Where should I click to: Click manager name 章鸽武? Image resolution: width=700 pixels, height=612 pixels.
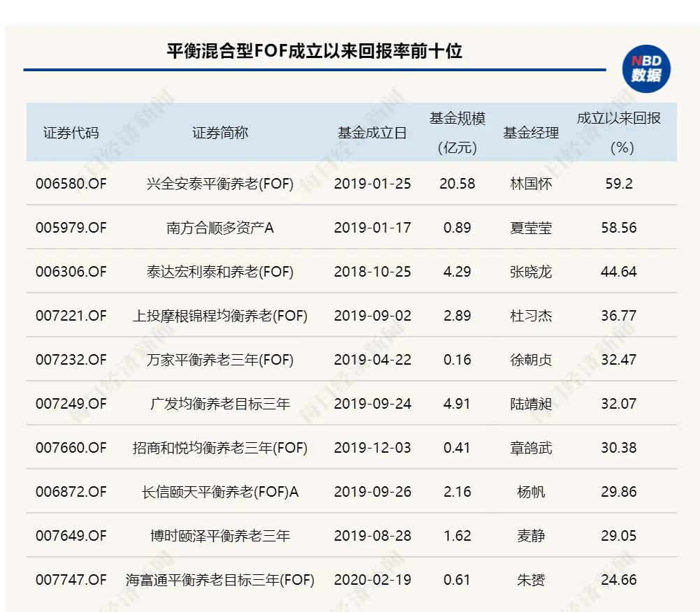pyautogui.click(x=531, y=448)
